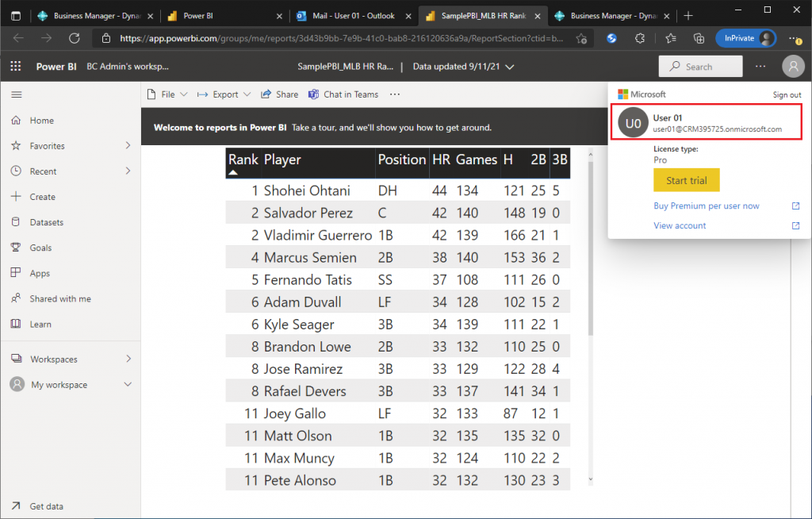This screenshot has width=812, height=519.
Task: Add this page to browser favorites
Action: click(581, 38)
